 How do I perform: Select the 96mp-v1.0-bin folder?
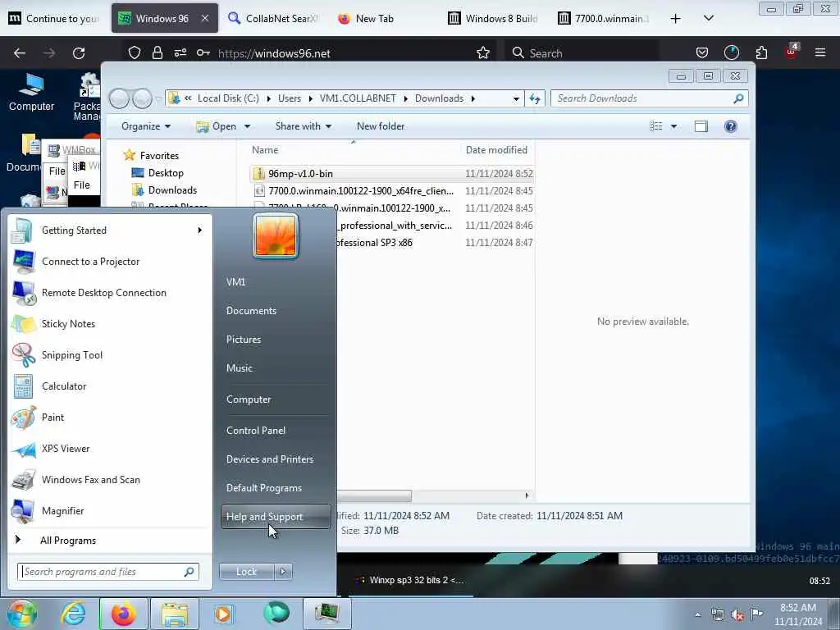391,174
